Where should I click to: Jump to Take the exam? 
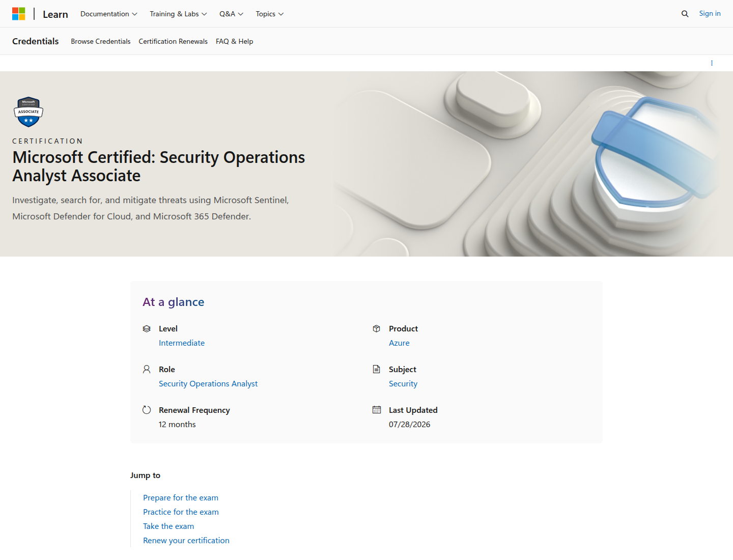tap(168, 526)
